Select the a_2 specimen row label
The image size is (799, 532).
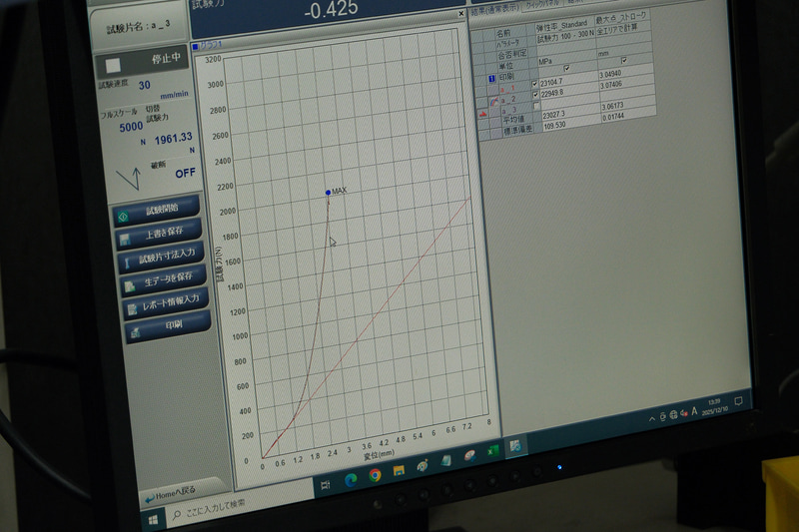pos(508,99)
